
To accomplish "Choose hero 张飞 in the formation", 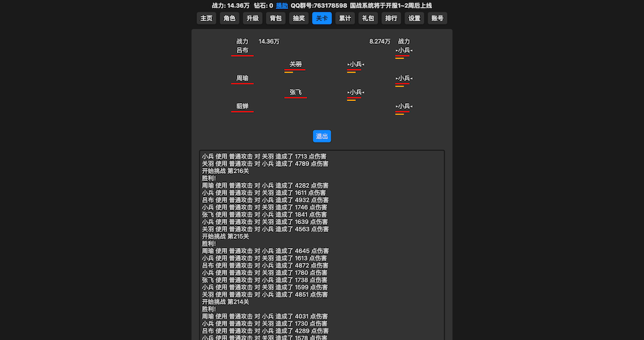I will pos(296,92).
